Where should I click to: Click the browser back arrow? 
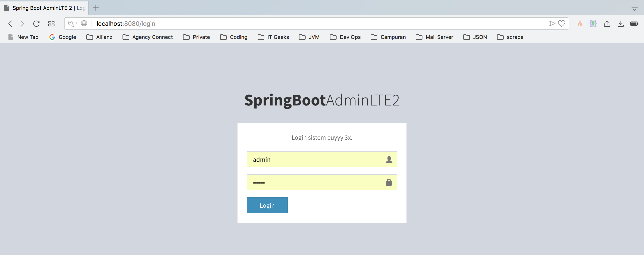[x=10, y=23]
